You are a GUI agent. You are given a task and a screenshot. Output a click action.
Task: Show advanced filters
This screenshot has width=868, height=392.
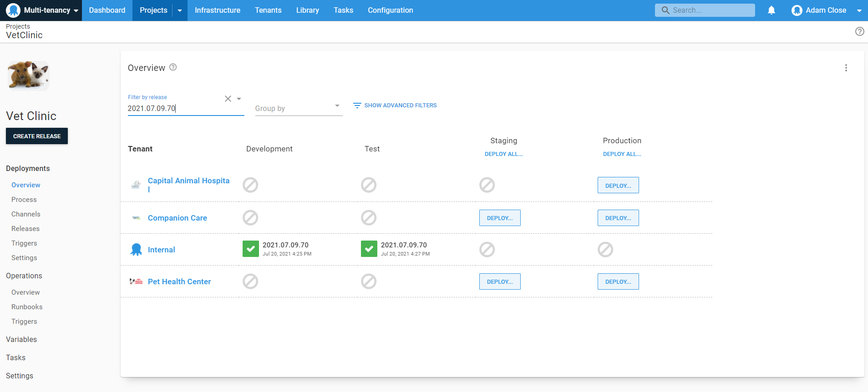[395, 106]
